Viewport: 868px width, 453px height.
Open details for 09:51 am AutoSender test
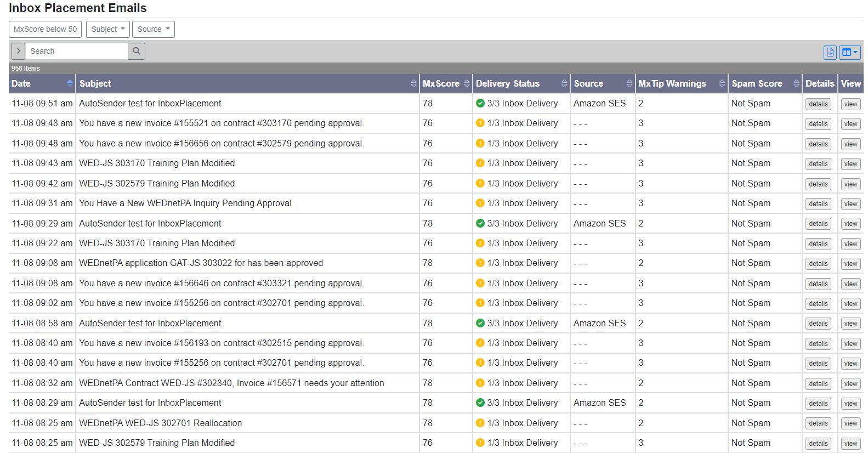click(818, 104)
